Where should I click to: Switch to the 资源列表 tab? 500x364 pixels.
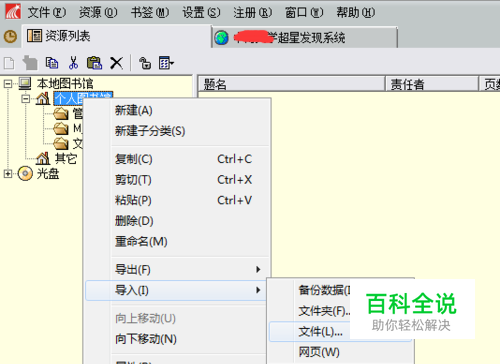pyautogui.click(x=117, y=36)
